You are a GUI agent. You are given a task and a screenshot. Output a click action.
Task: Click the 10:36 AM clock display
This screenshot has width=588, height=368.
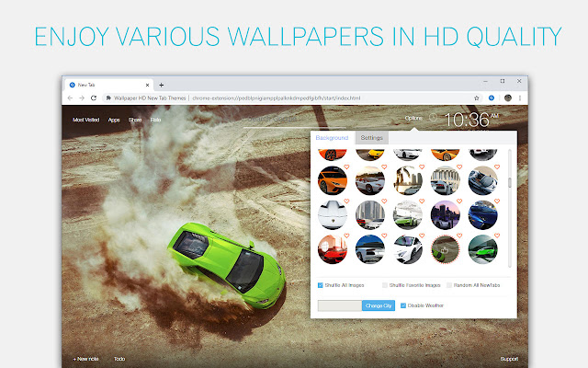(x=471, y=121)
